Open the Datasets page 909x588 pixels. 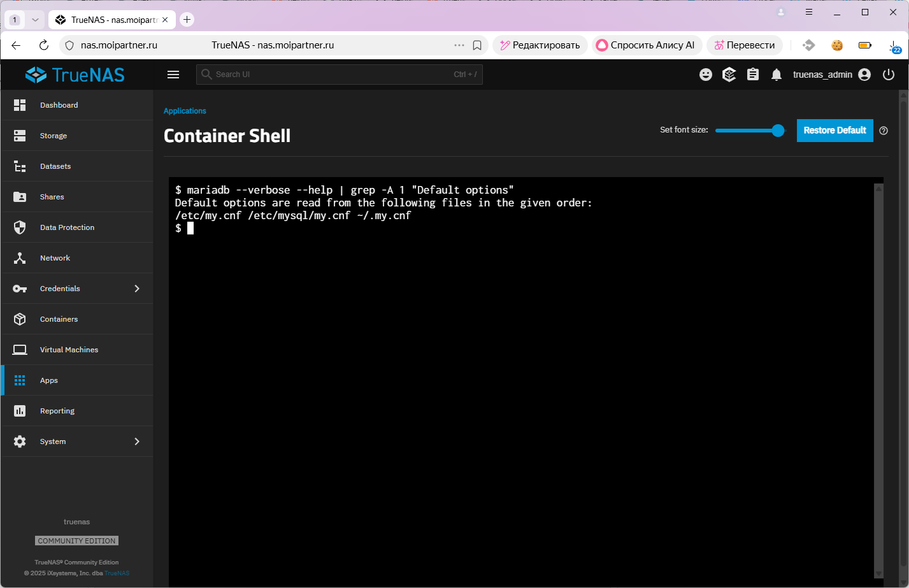coord(55,166)
